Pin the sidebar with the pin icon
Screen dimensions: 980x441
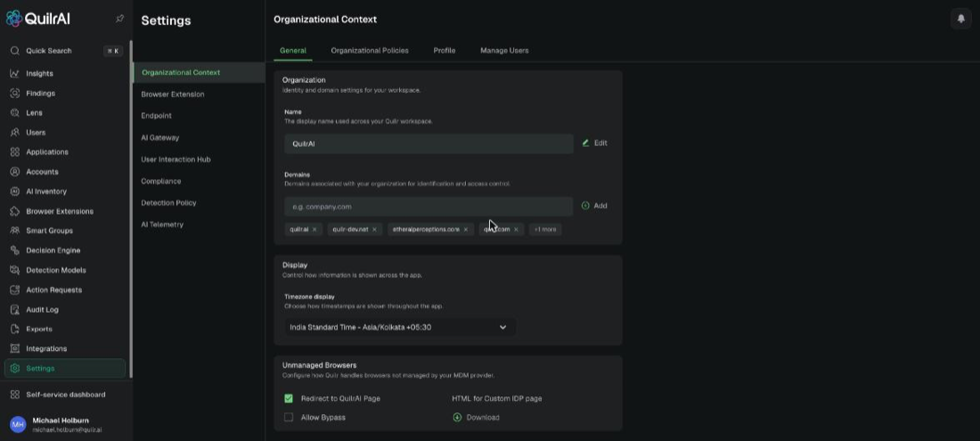coord(119,19)
